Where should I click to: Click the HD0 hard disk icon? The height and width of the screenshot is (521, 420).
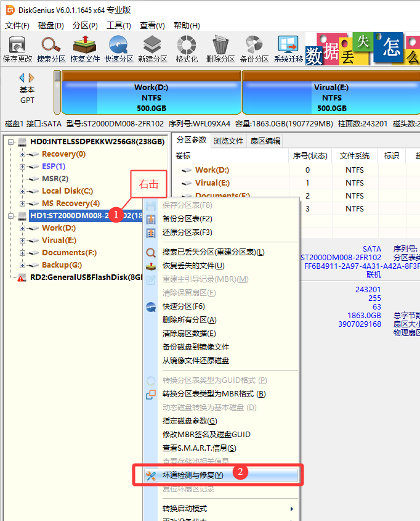click(22, 142)
